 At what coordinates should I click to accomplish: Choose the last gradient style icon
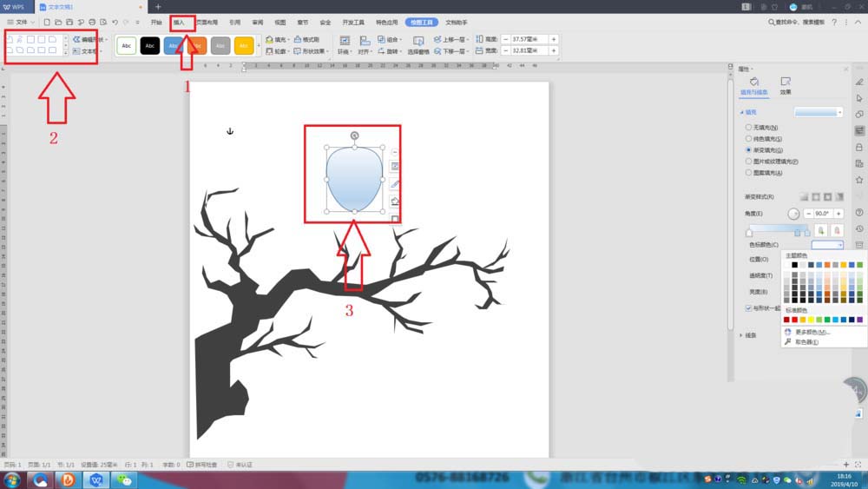click(x=839, y=196)
